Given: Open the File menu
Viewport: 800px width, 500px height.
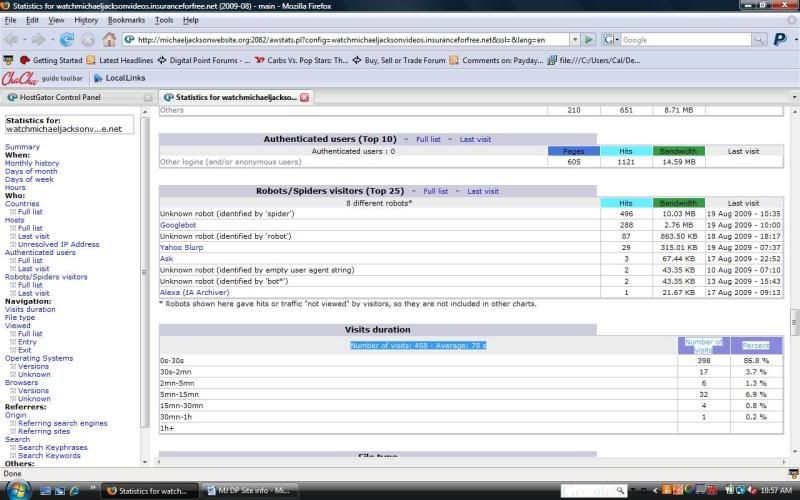Looking at the screenshot, I should click(10, 20).
